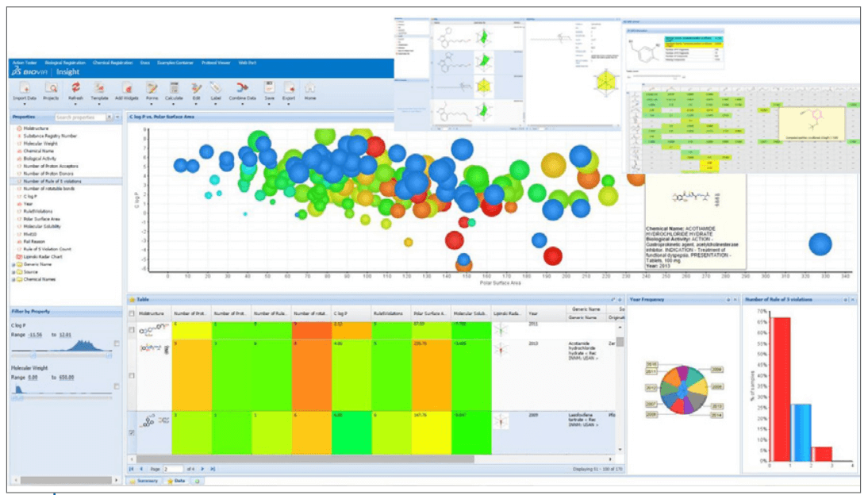
Task: Refresh the data using the Refresh icon
Action: [75, 88]
